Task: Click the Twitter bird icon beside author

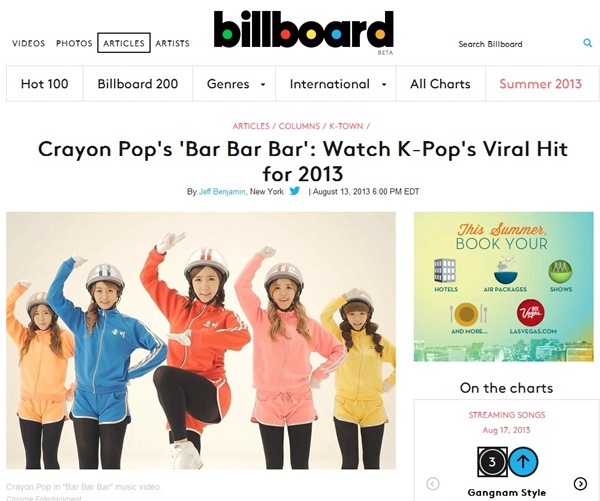Action: pos(295,191)
